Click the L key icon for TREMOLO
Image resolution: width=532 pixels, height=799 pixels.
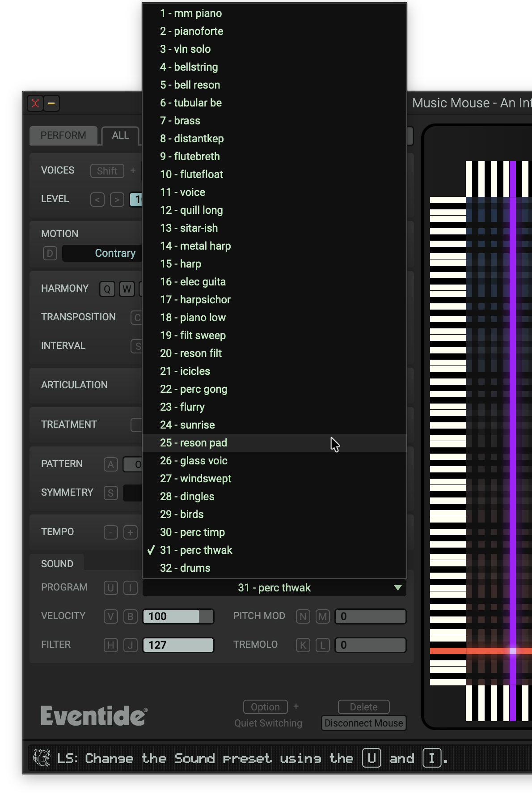322,645
